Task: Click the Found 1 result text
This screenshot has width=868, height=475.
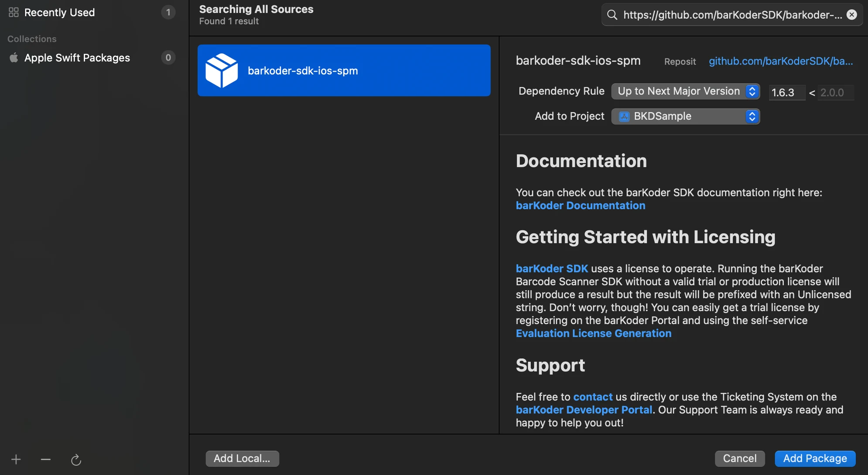Action: tap(229, 21)
